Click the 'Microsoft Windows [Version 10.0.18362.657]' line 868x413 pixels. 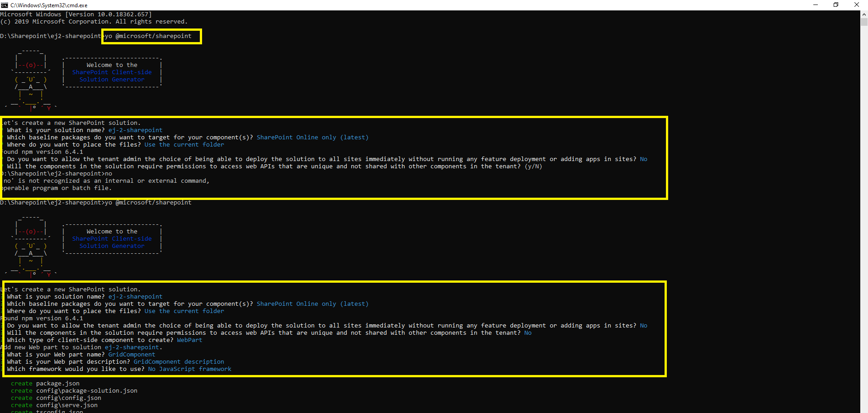(x=76, y=14)
